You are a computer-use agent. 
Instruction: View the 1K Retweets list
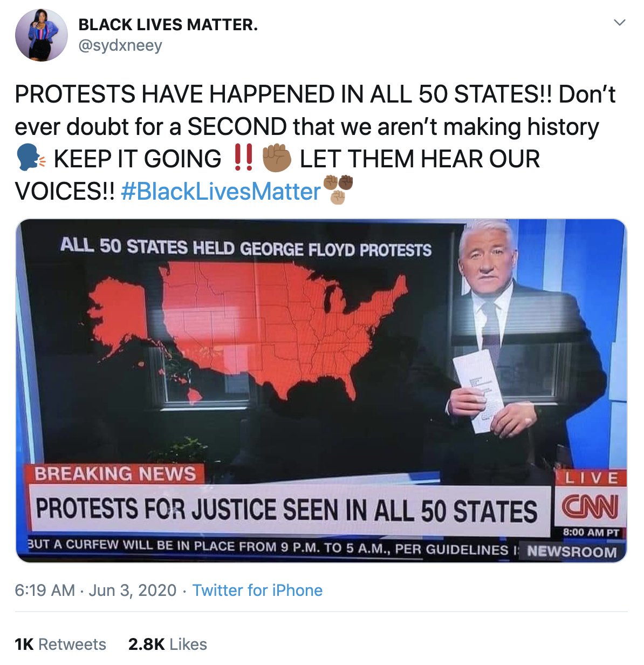pyautogui.click(x=60, y=644)
